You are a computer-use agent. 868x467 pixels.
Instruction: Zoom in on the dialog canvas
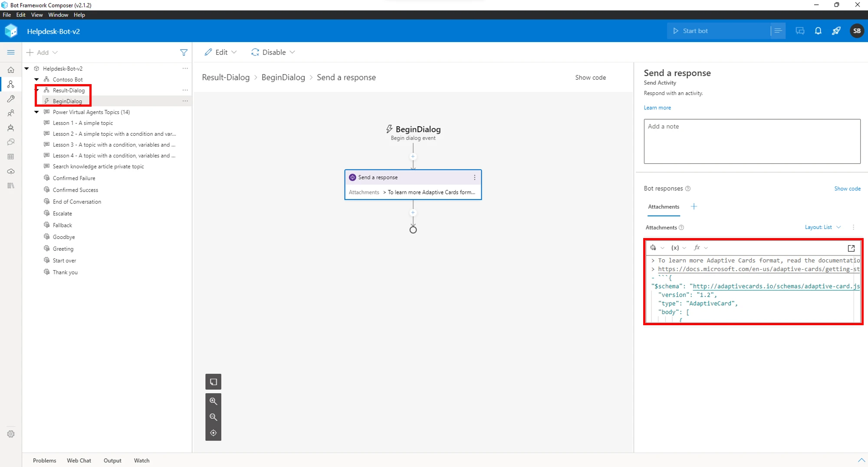213,401
